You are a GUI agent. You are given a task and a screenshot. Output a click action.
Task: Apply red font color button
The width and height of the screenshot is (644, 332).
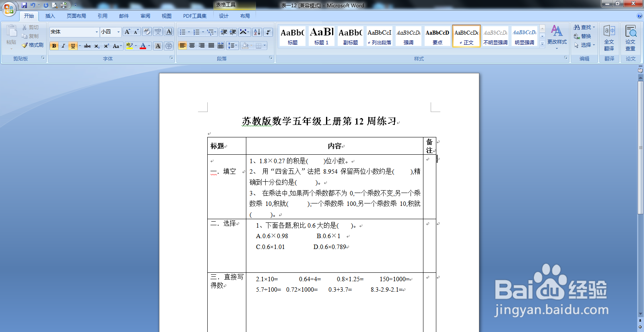click(143, 46)
